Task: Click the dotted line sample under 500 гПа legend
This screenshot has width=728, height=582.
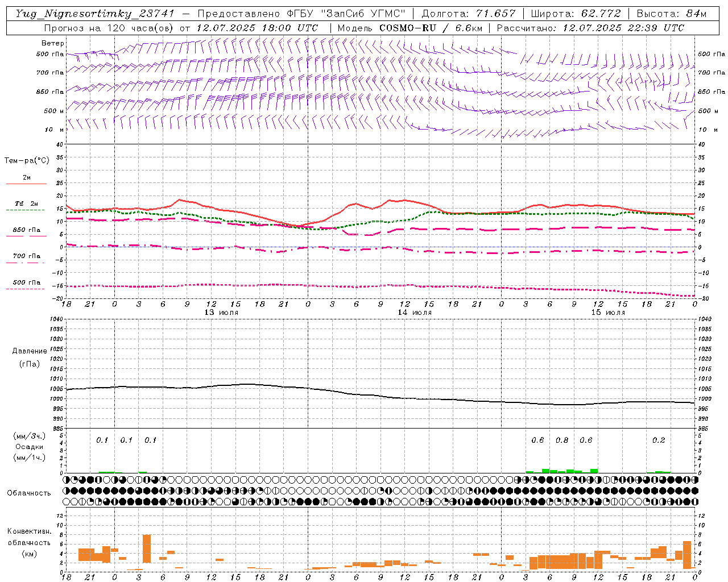Action: click(25, 289)
